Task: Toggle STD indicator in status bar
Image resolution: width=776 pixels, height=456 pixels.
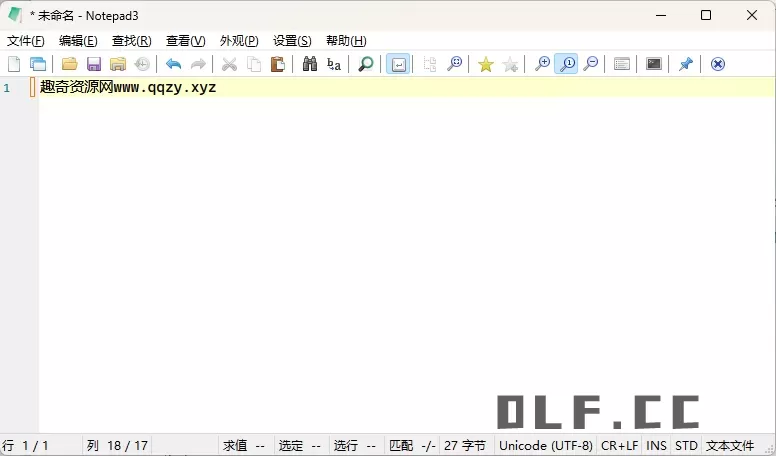Action: (686, 446)
